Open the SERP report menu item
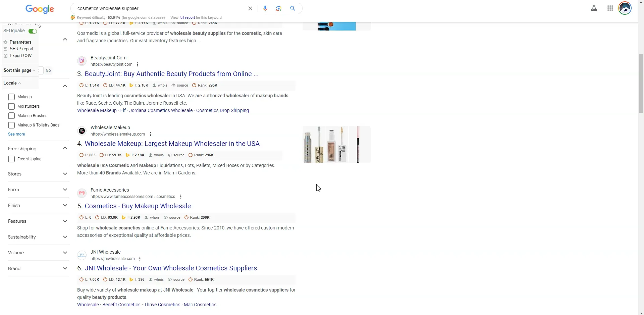 [x=21, y=49]
